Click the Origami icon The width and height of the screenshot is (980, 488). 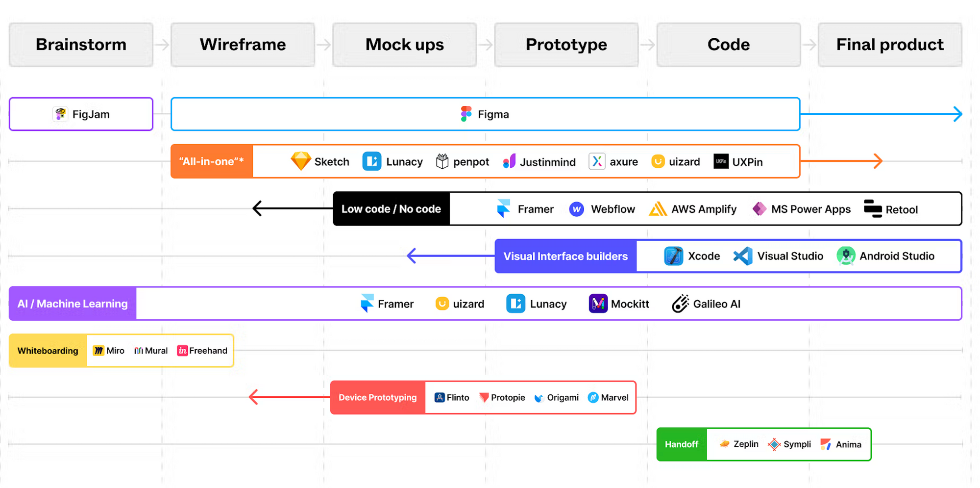(539, 398)
